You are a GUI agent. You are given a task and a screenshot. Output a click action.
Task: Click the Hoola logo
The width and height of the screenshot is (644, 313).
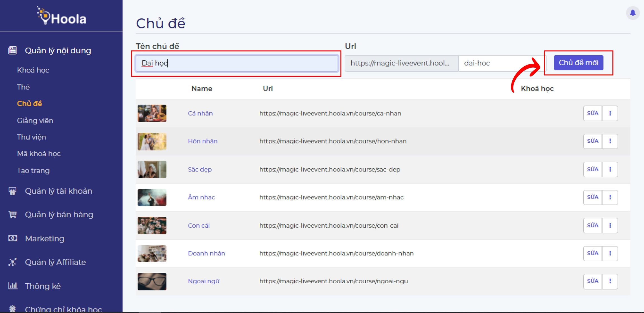click(x=61, y=16)
